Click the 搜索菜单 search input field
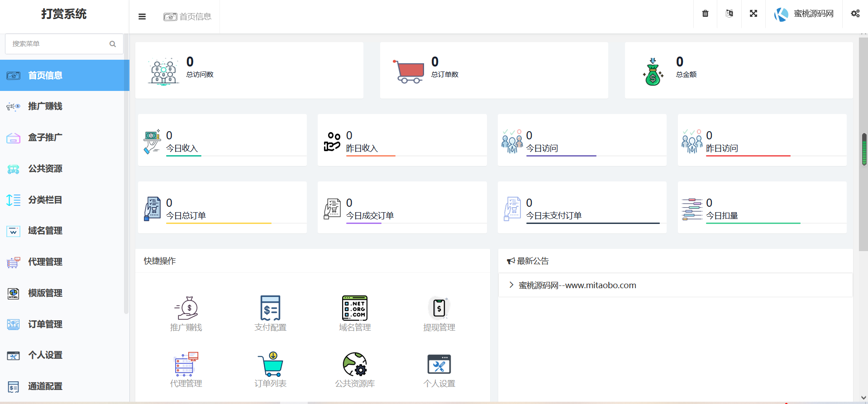Viewport: 868px width, 404px height. [x=59, y=44]
